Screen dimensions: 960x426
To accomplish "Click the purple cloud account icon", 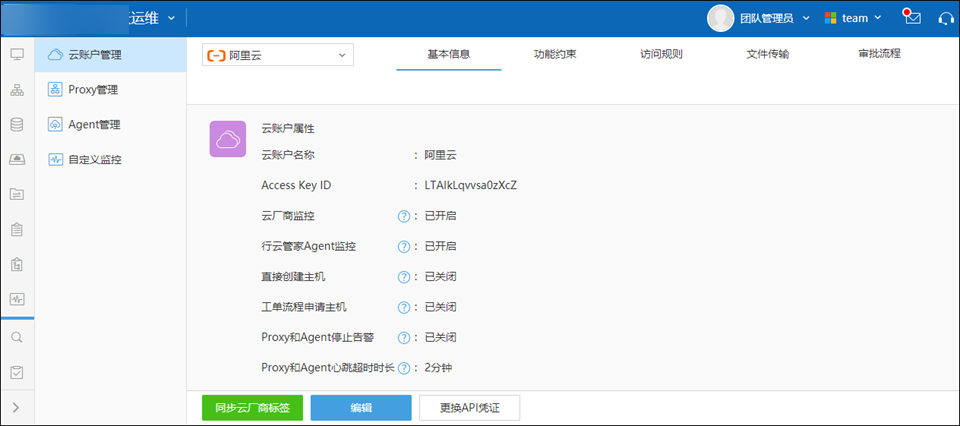I will point(228,139).
